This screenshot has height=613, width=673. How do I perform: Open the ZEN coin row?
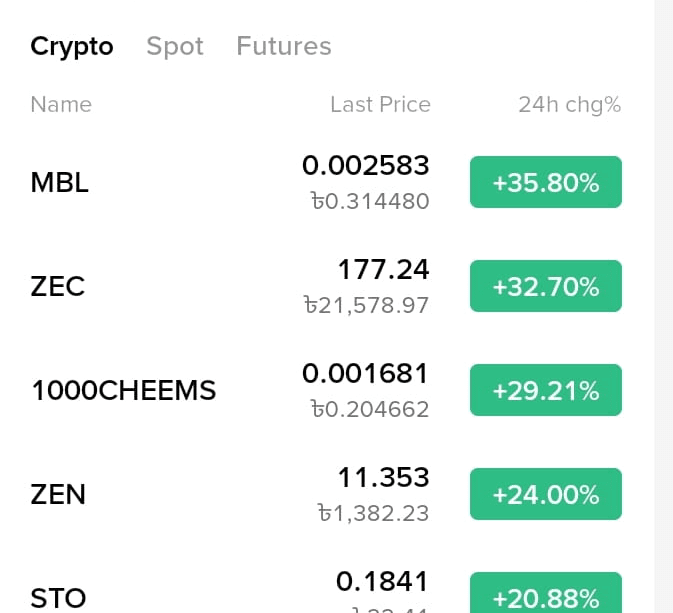(58, 494)
